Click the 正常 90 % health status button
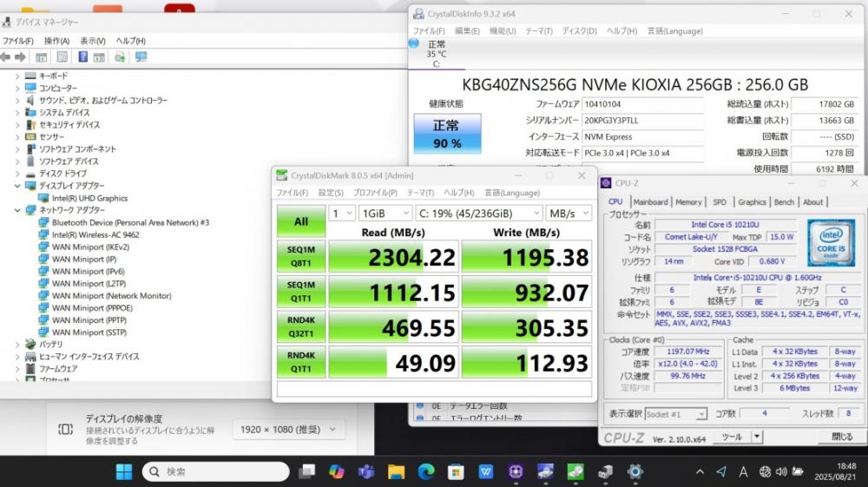Viewport: 868px width, 487px height. point(447,134)
